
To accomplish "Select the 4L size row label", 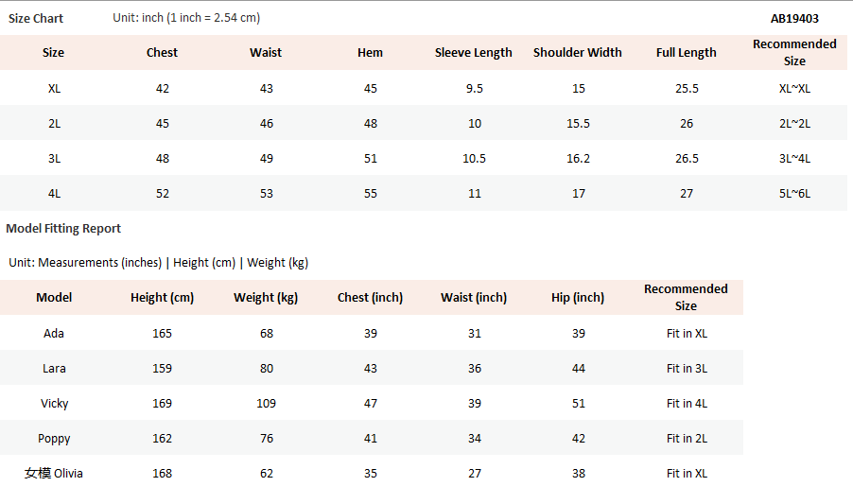I will tap(54, 194).
